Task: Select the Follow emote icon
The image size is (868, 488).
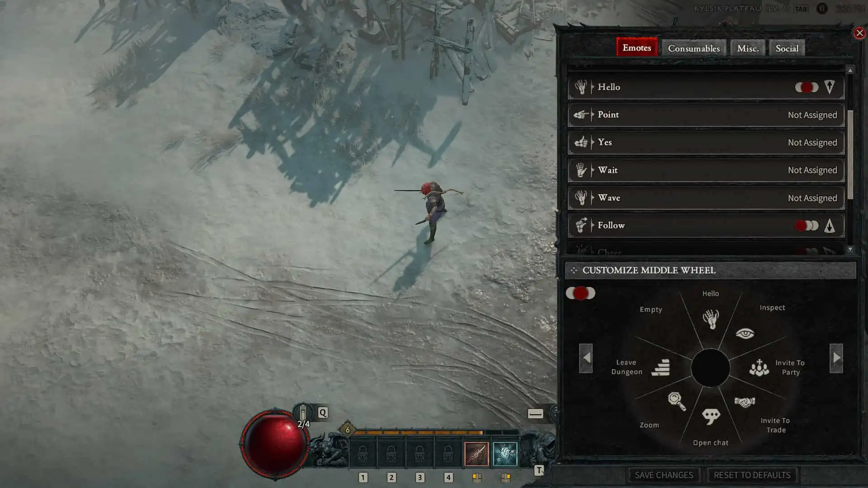Action: (580, 225)
